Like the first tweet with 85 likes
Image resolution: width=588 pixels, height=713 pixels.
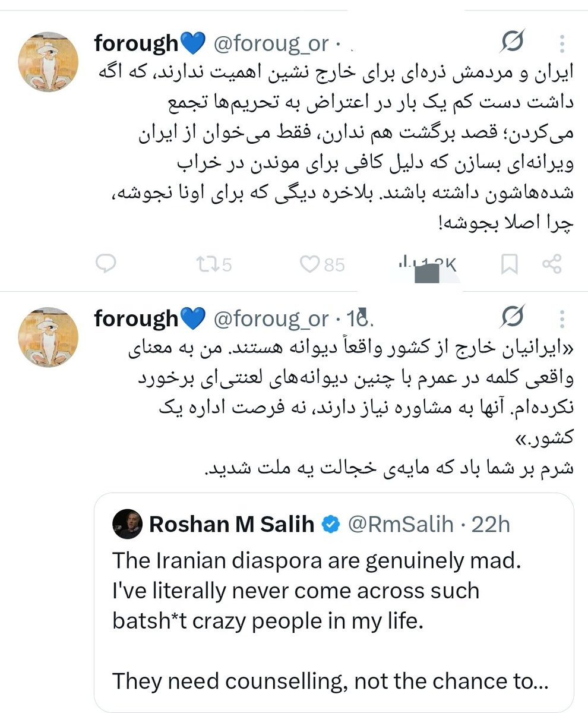pyautogui.click(x=322, y=264)
